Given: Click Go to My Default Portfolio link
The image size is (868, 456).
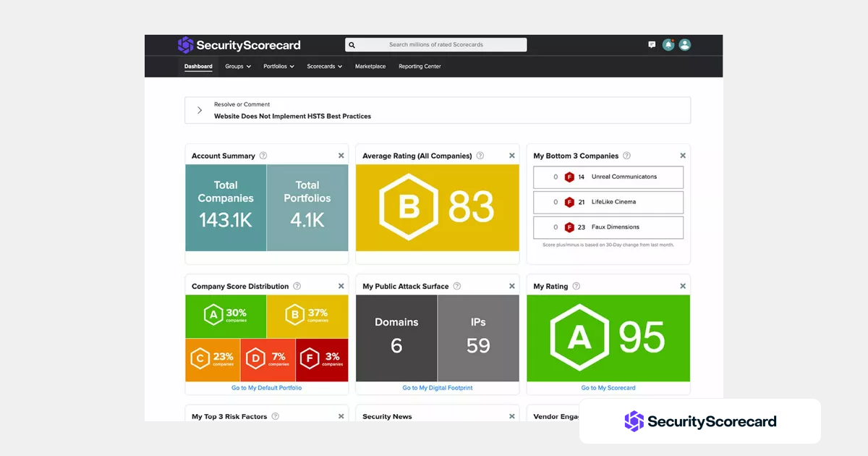Looking at the screenshot, I should 267,388.
